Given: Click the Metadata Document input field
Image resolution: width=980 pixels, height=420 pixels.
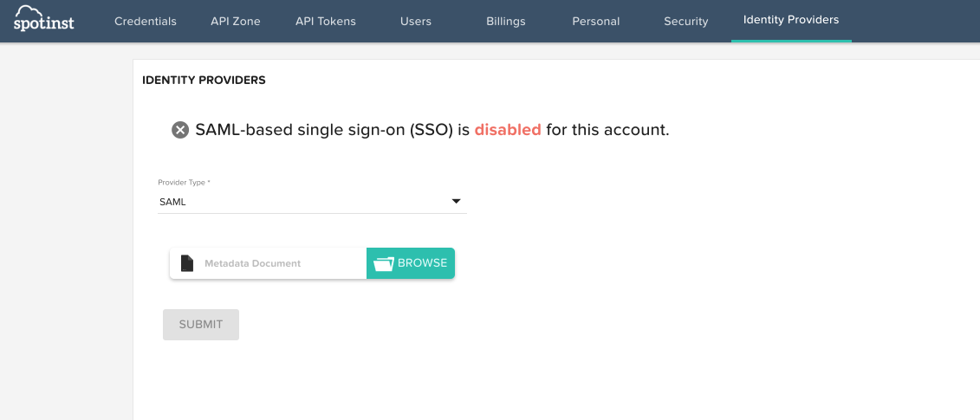Looking at the screenshot, I should click(x=277, y=263).
